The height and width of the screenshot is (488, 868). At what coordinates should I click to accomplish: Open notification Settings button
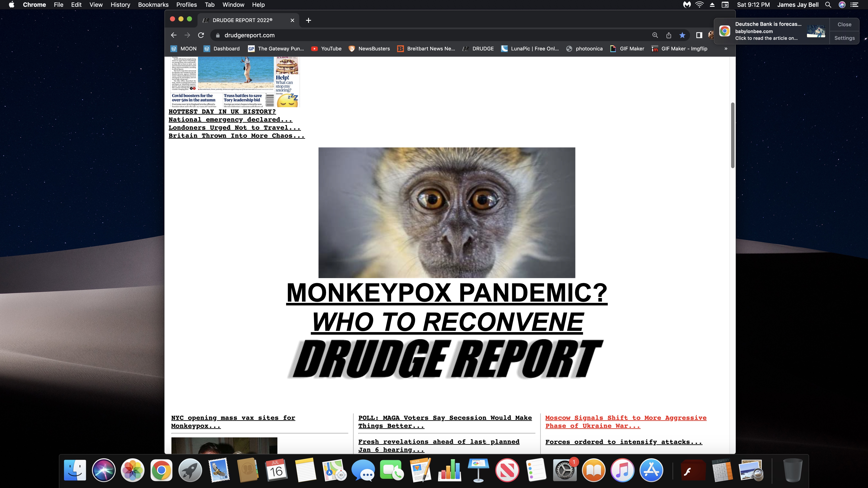844,38
